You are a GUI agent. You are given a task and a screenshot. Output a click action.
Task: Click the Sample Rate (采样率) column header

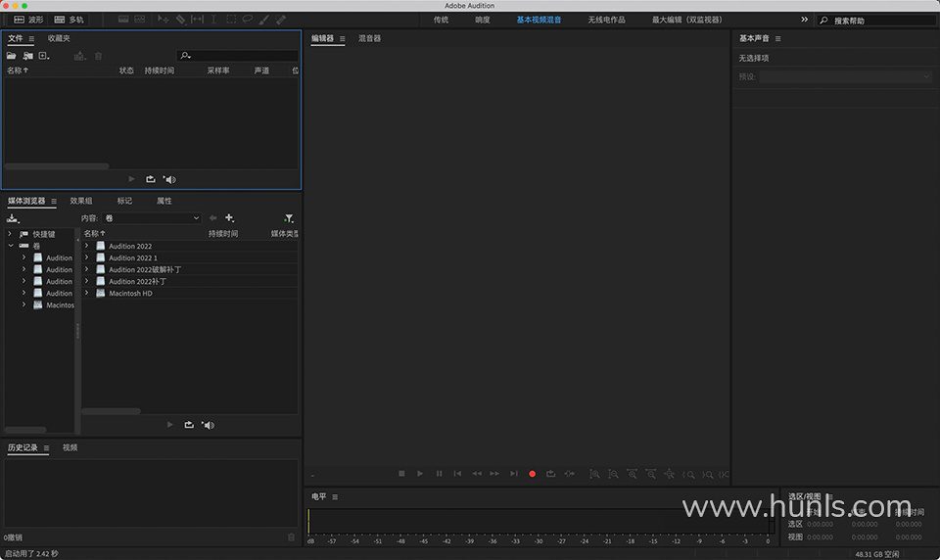(x=218, y=70)
